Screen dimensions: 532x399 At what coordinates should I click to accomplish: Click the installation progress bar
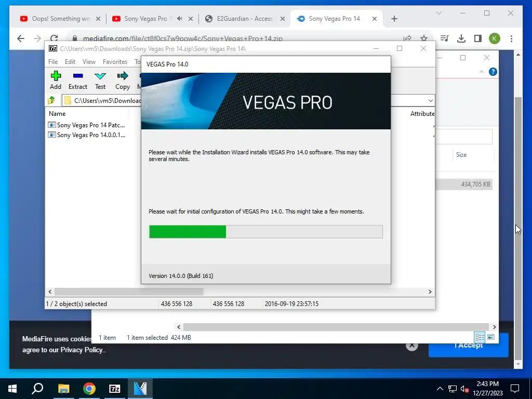pos(265,232)
